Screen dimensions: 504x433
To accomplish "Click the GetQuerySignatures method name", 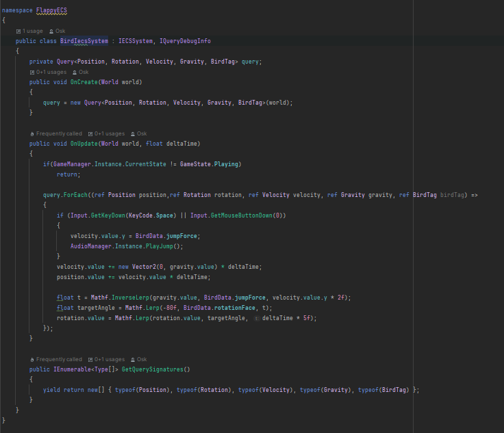I will coord(152,369).
